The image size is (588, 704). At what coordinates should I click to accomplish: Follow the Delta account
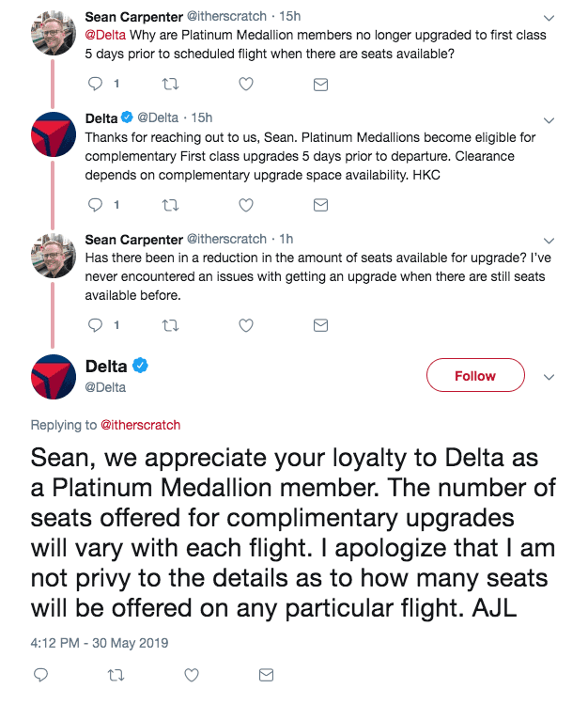coord(474,376)
